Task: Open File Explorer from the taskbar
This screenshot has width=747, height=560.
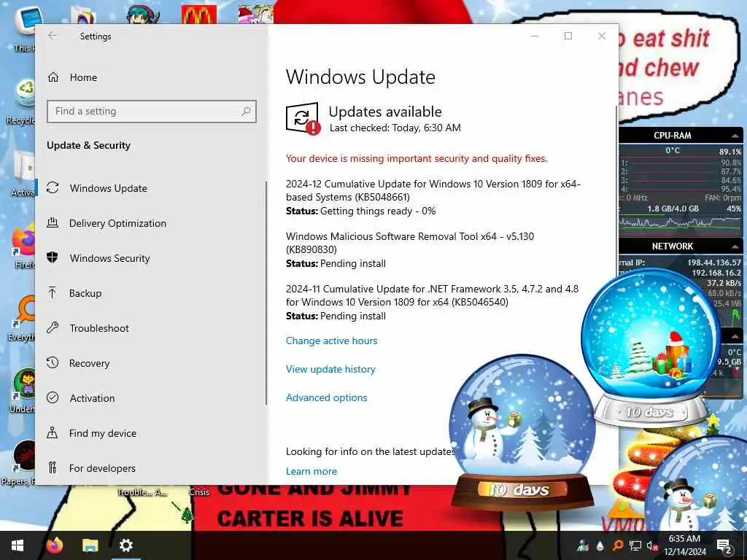Action: point(90,545)
